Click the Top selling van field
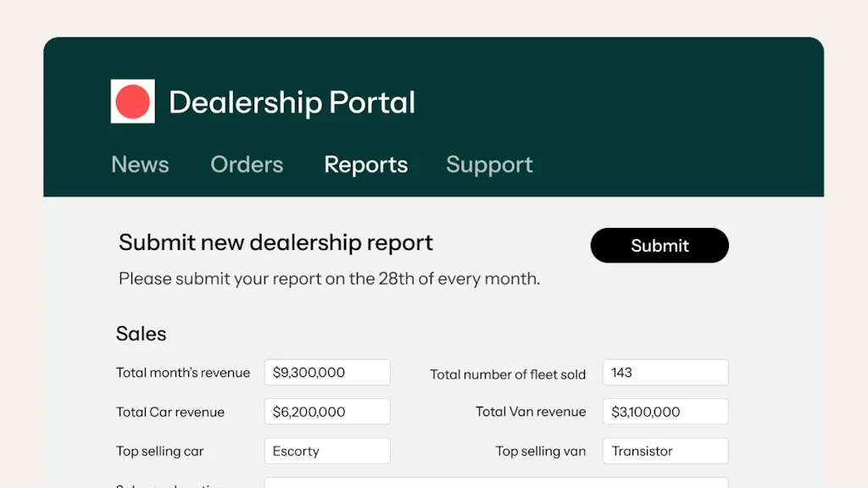This screenshot has width=868, height=488. pos(665,451)
